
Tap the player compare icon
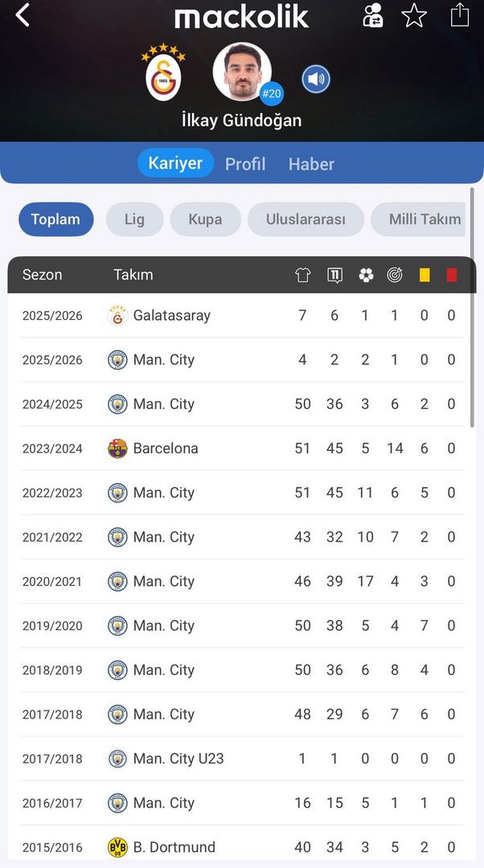pyautogui.click(x=373, y=15)
